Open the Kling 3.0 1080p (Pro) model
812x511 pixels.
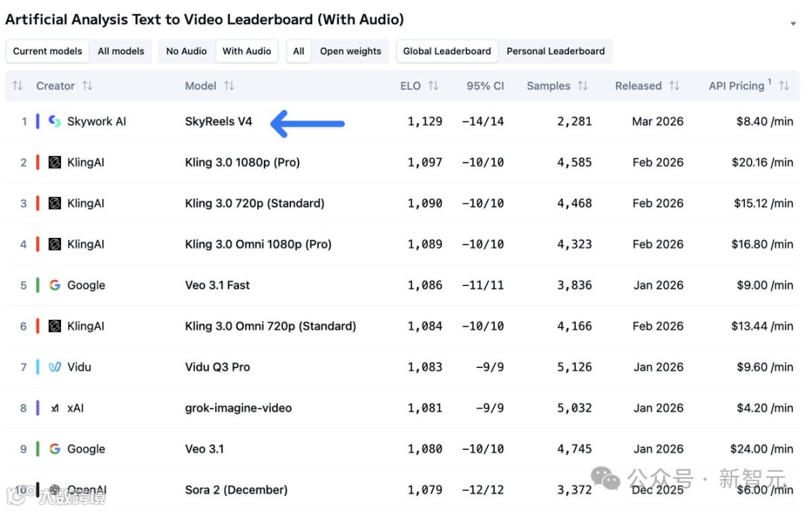[x=242, y=163]
